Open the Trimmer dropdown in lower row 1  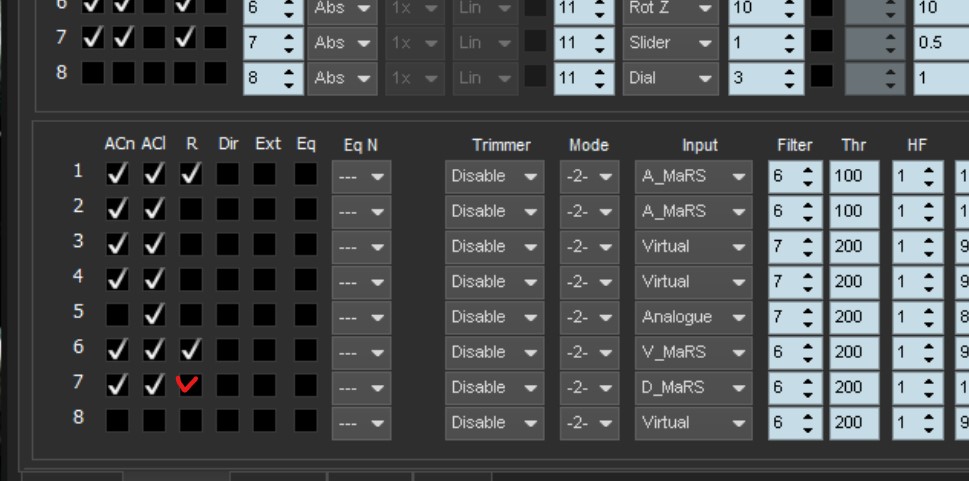pos(495,176)
